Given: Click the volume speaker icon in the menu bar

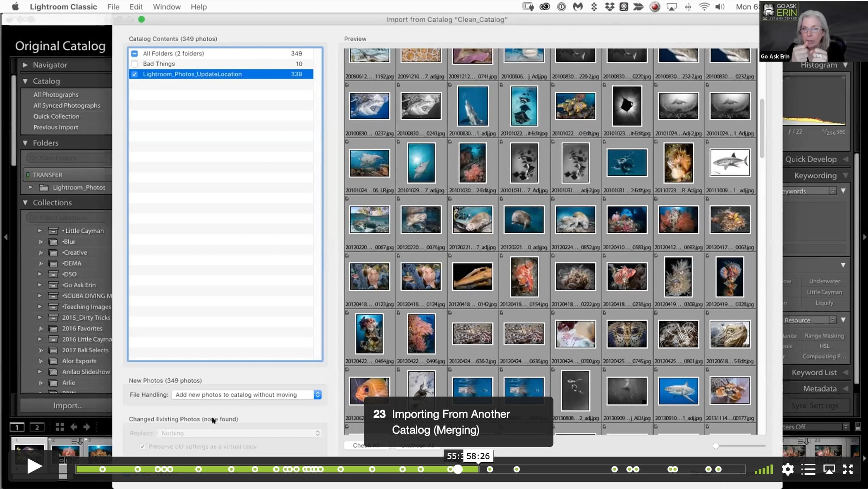Looking at the screenshot, I should coord(720,7).
